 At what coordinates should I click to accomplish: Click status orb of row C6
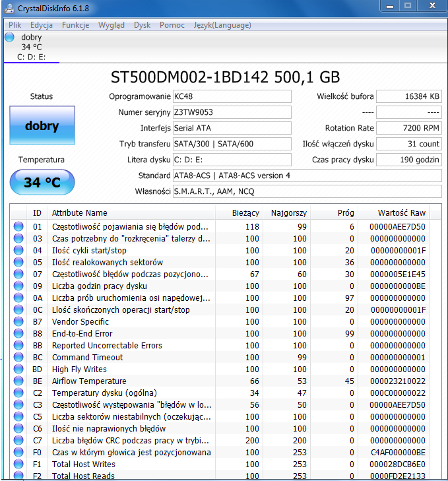pyautogui.click(x=18, y=428)
